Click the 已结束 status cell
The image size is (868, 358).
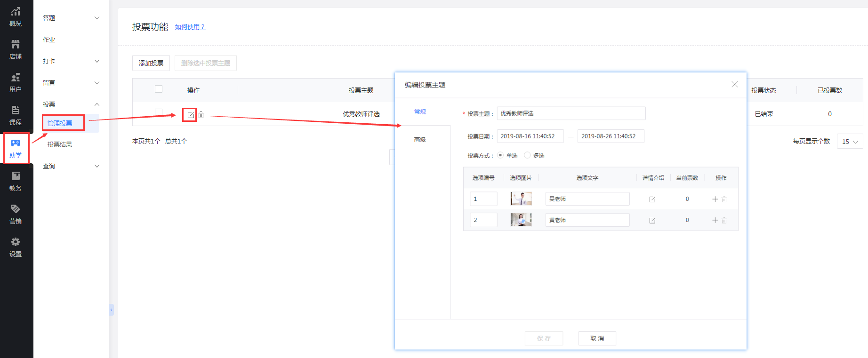764,114
